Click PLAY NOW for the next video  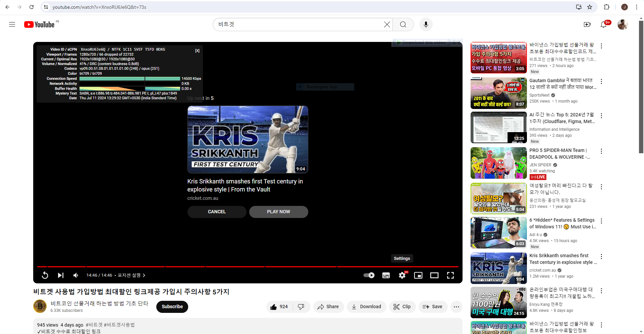click(x=278, y=212)
